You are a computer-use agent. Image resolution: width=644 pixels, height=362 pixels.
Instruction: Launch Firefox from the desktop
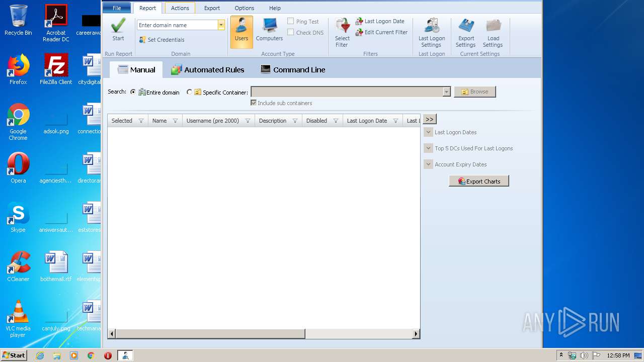tap(18, 69)
